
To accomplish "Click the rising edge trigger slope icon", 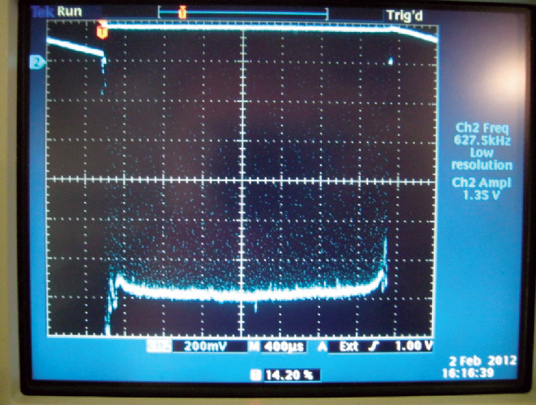I will pyautogui.click(x=374, y=347).
